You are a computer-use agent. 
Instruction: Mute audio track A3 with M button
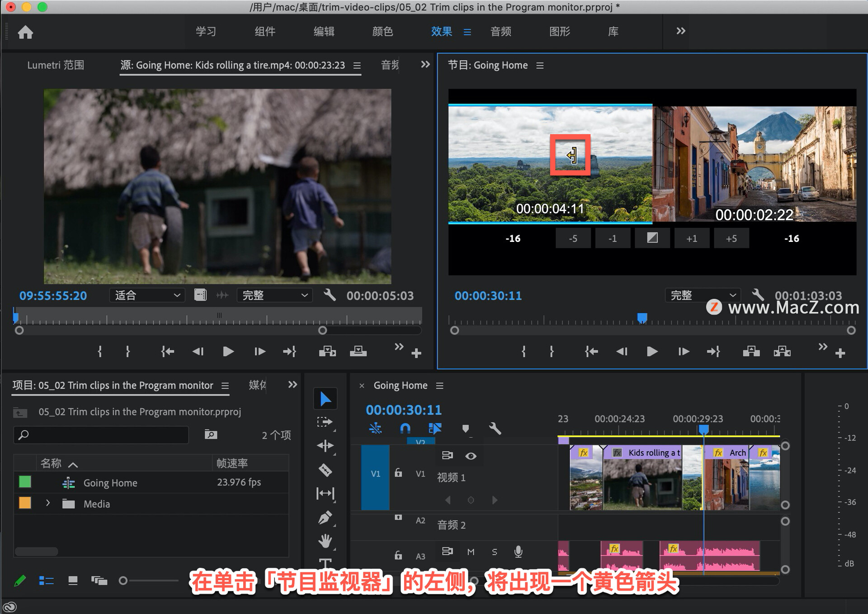[x=471, y=552]
